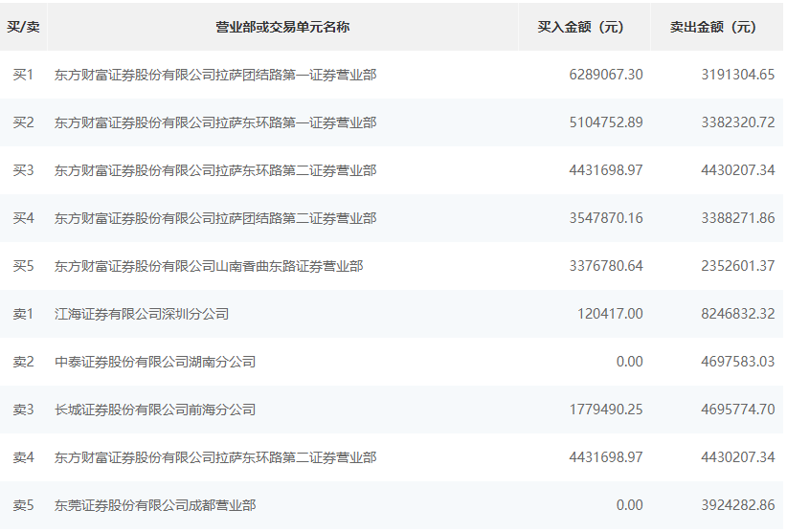Open 拉萨团结路第一证券营业部 link in 买1 row

coord(215,75)
